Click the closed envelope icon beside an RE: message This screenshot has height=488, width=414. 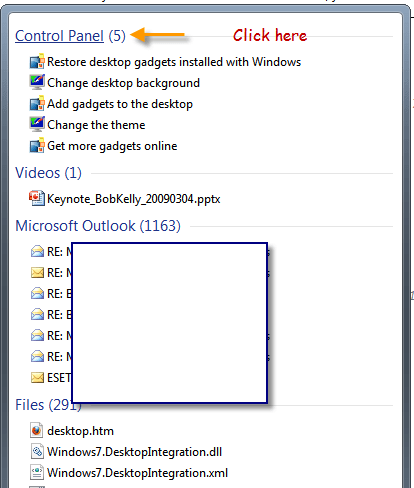pyautogui.click(x=37, y=272)
